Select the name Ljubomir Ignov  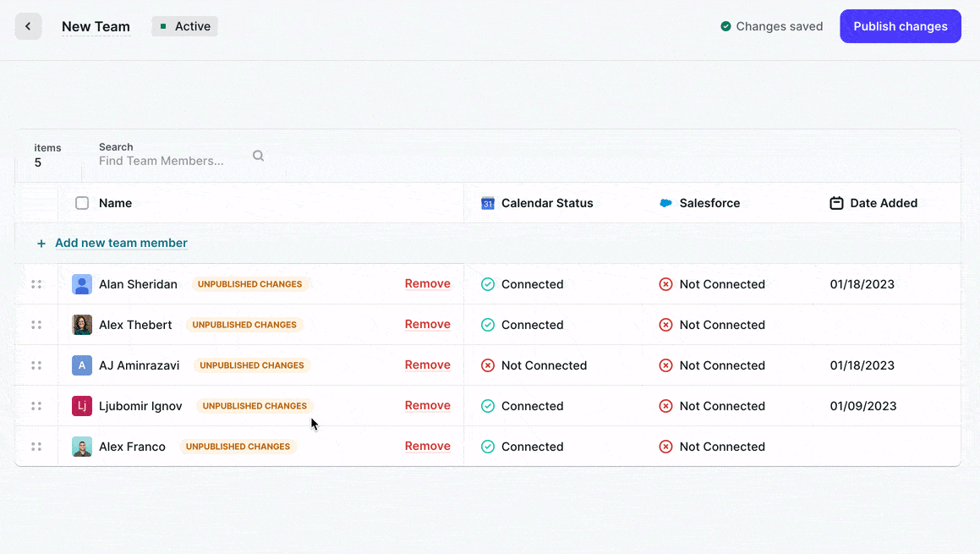pyautogui.click(x=140, y=406)
